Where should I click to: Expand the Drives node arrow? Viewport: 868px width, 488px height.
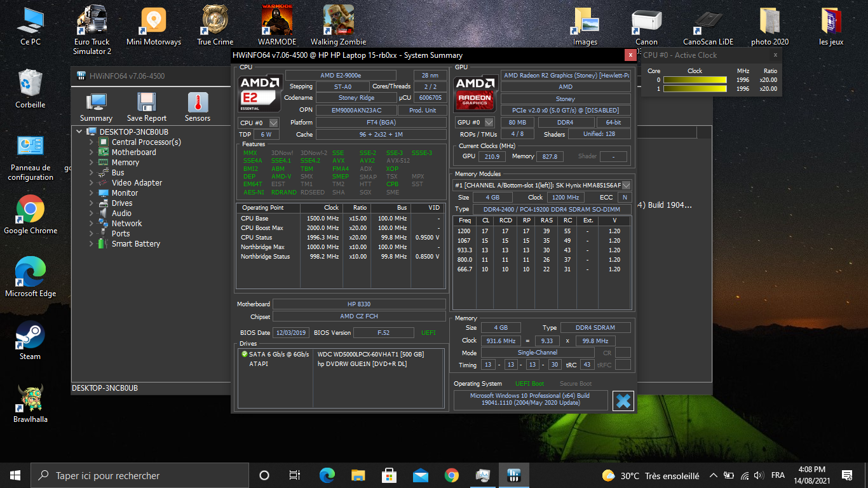[91, 203]
